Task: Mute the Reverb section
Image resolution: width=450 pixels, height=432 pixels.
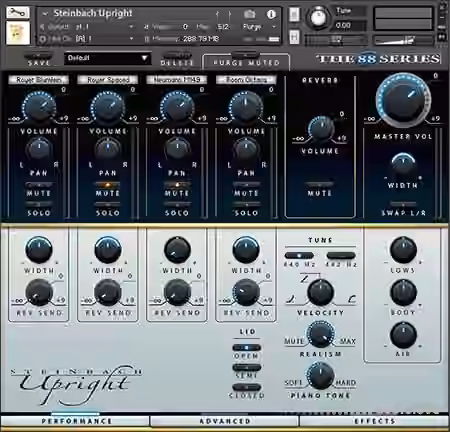Action: click(320, 185)
